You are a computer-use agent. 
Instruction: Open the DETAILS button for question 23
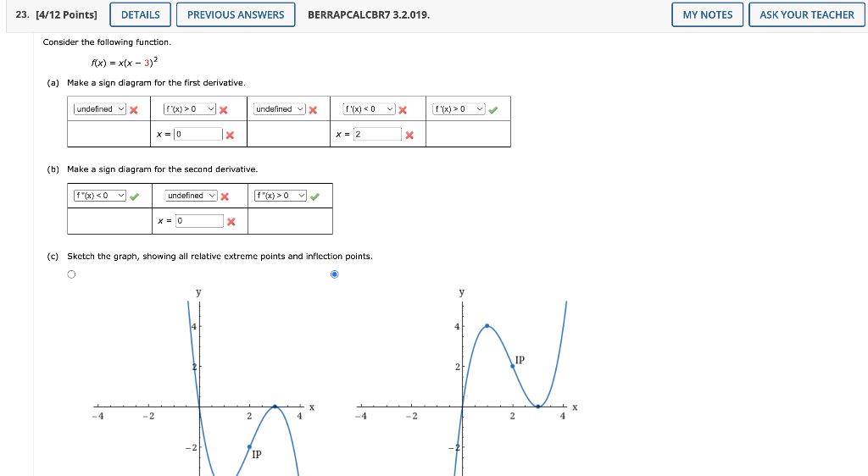[x=140, y=15]
